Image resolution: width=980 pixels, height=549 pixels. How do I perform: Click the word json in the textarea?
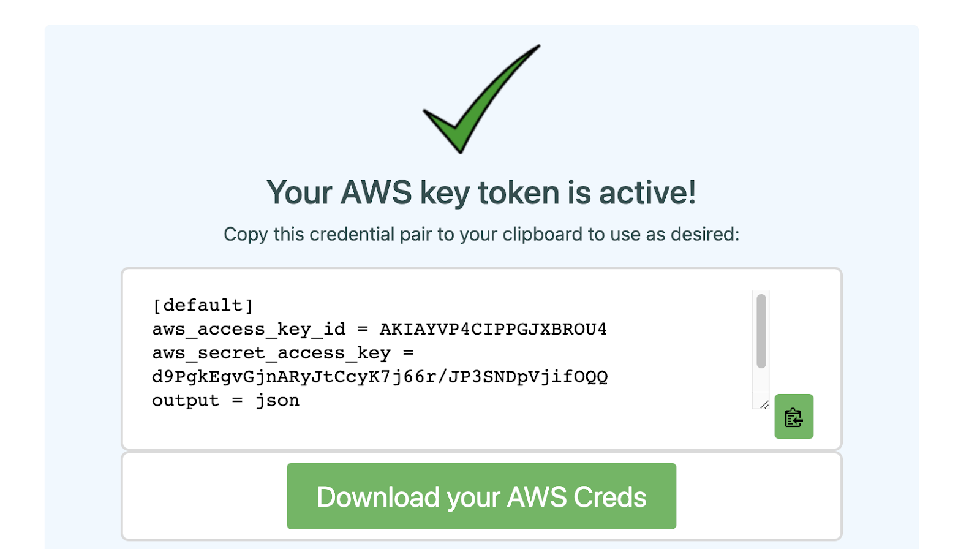click(x=277, y=401)
